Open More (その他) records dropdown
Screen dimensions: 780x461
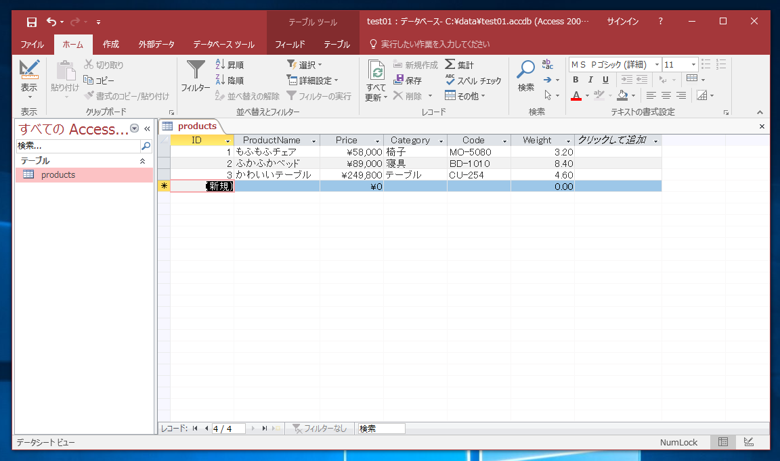[x=465, y=95]
